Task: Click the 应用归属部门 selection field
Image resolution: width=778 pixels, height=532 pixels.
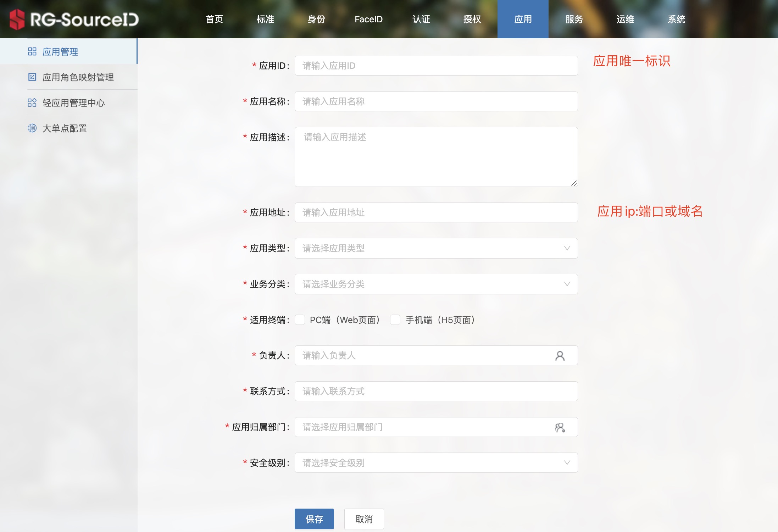Action: 436,427
